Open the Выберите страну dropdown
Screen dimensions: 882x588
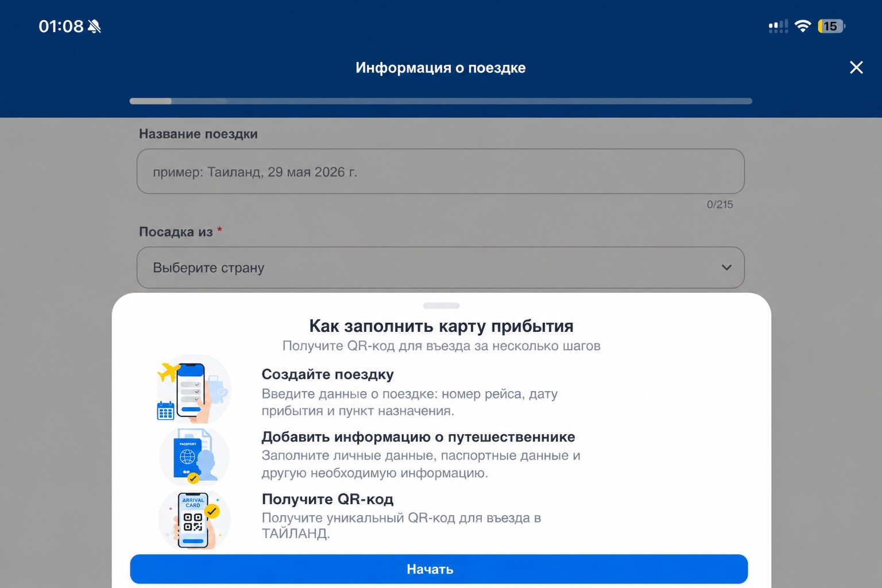point(440,268)
